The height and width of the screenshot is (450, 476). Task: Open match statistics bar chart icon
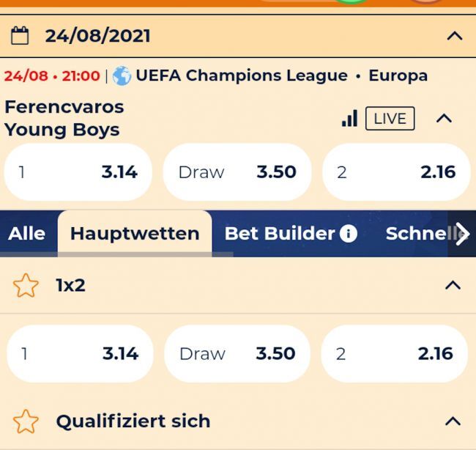[349, 118]
